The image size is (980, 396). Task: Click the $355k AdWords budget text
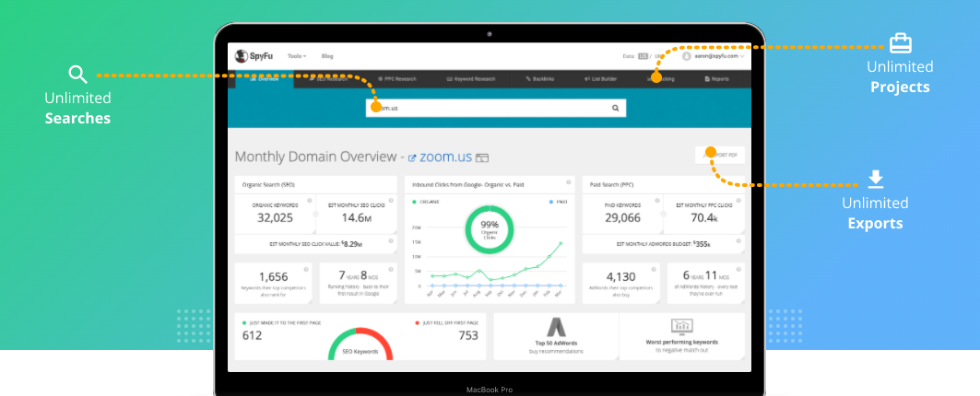(701, 244)
